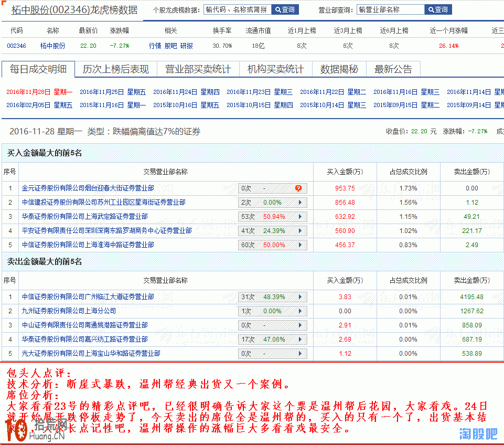This screenshot has height=445, width=504.
Task: Select date 2015年10月15日 星期四
Action: pyautogui.click(x=260, y=105)
